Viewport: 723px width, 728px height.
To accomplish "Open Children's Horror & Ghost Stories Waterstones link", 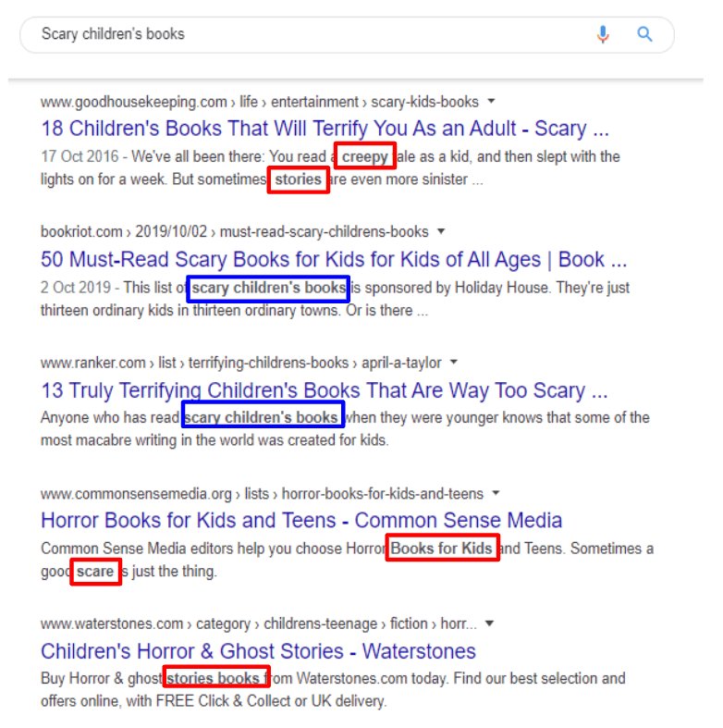I will pos(259,651).
